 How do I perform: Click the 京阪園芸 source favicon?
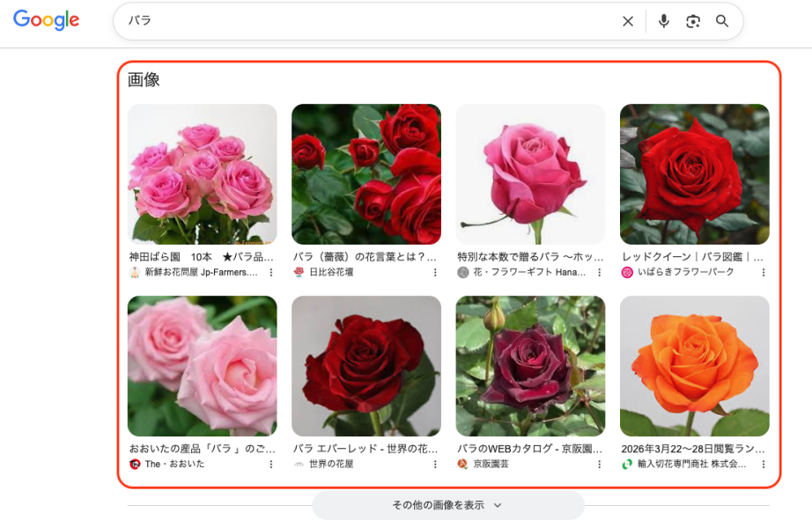pyautogui.click(x=464, y=465)
